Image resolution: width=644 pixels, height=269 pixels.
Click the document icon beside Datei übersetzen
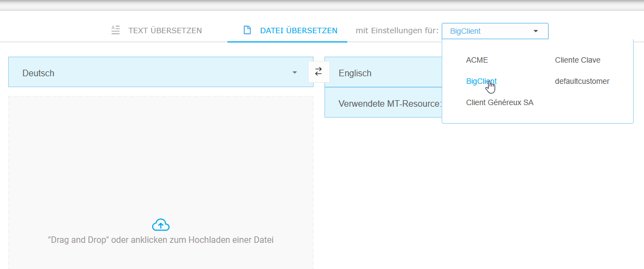click(x=247, y=30)
